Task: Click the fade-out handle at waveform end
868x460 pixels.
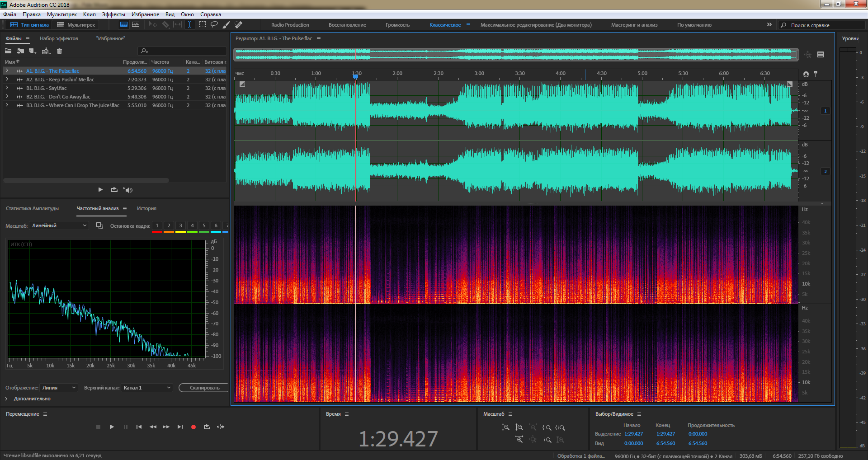Action: coord(789,84)
